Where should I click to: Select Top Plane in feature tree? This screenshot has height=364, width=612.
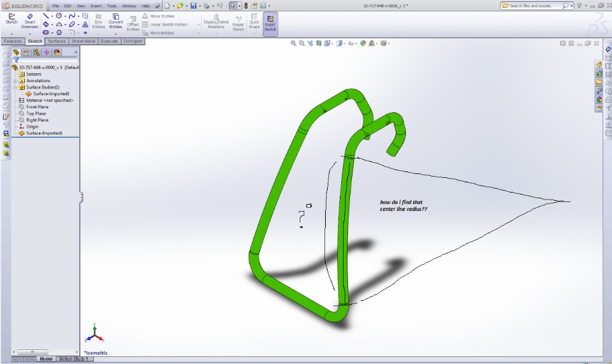click(33, 113)
